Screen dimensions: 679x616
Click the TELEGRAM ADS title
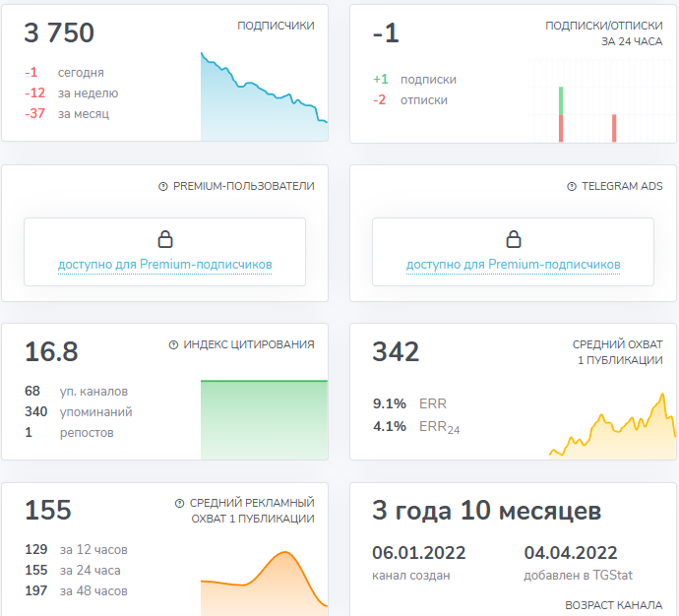tap(622, 187)
